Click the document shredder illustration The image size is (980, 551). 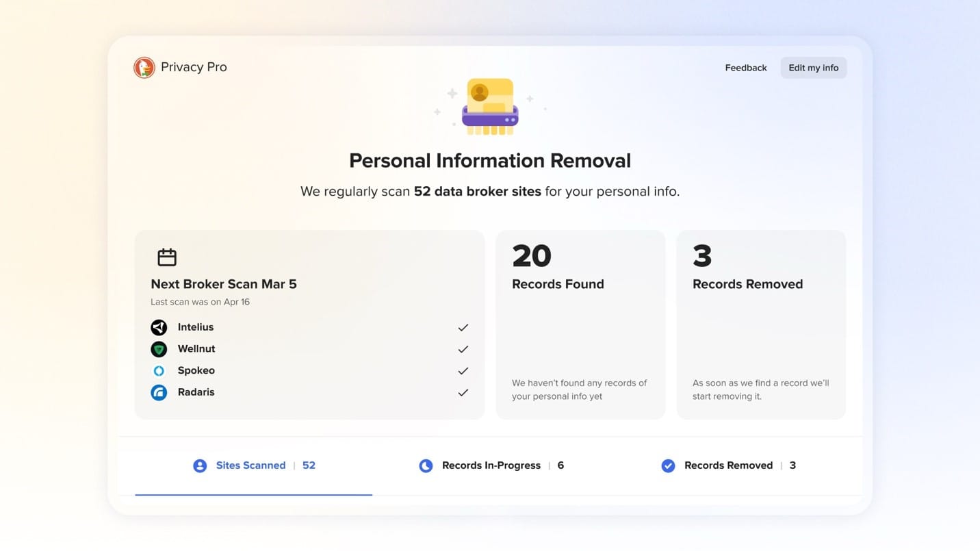point(490,106)
